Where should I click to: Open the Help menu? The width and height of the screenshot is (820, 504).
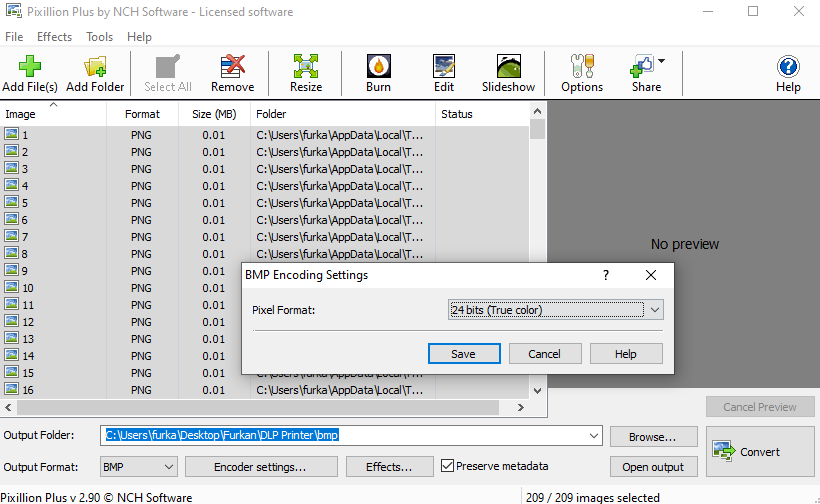click(x=139, y=37)
